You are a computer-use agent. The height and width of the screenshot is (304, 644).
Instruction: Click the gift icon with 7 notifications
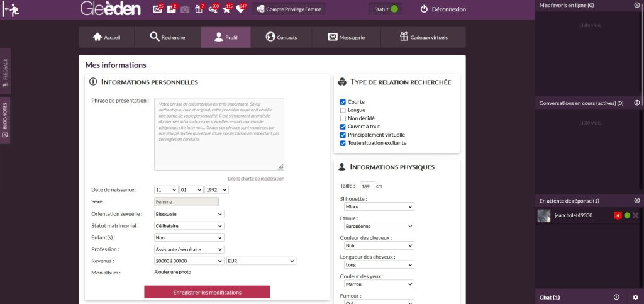pyautogui.click(x=199, y=9)
